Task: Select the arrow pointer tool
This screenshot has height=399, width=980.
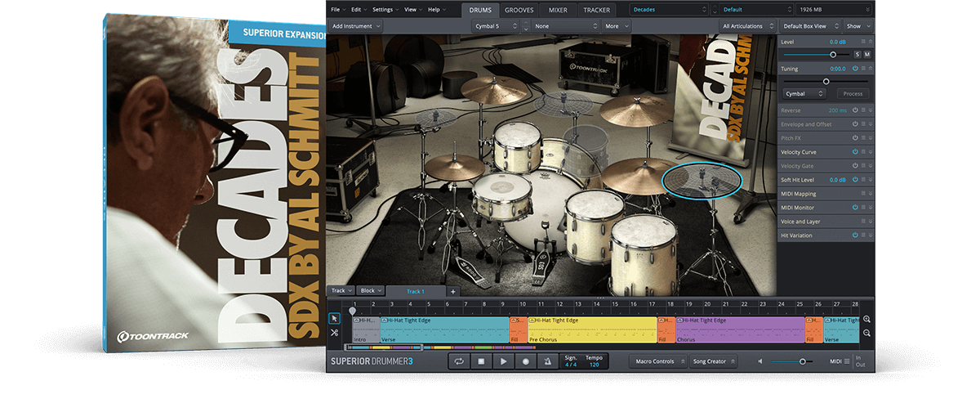Action: pyautogui.click(x=334, y=318)
